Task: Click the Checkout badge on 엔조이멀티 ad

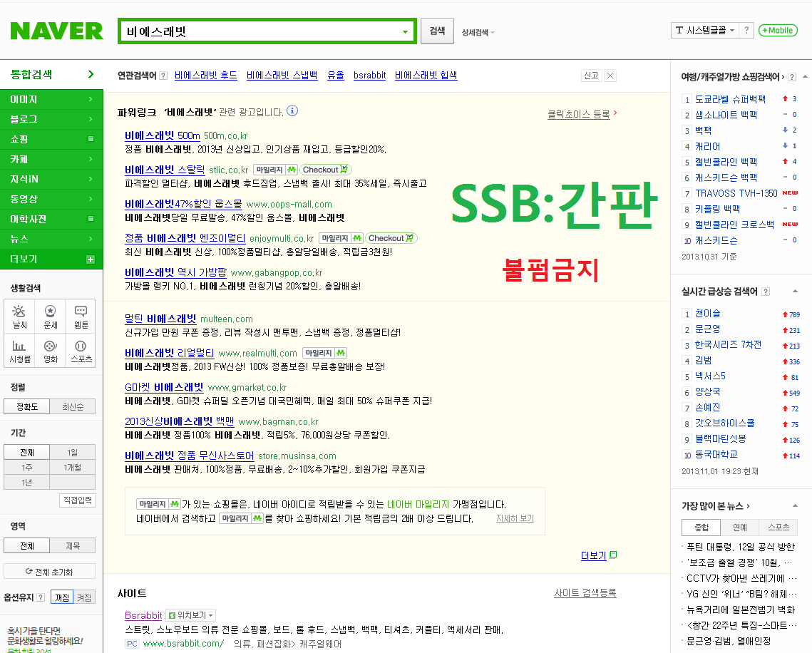Action: point(391,238)
